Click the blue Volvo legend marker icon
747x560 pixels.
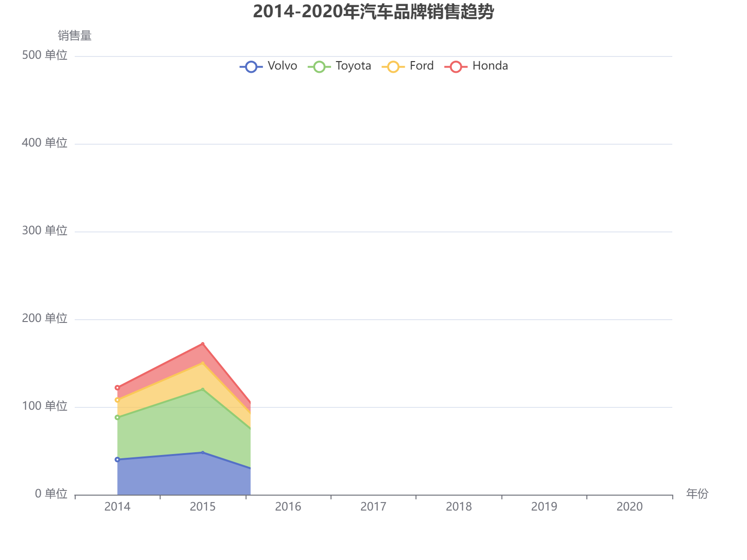pos(251,66)
